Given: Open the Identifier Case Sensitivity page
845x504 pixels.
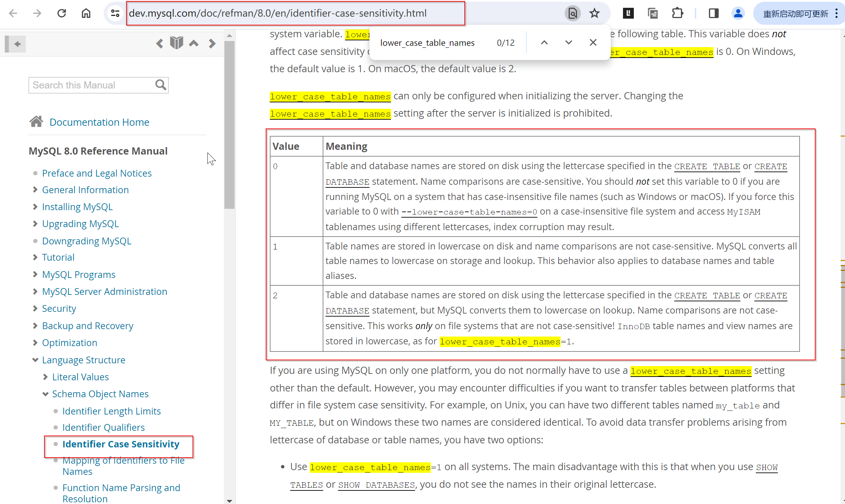Looking at the screenshot, I should click(121, 443).
